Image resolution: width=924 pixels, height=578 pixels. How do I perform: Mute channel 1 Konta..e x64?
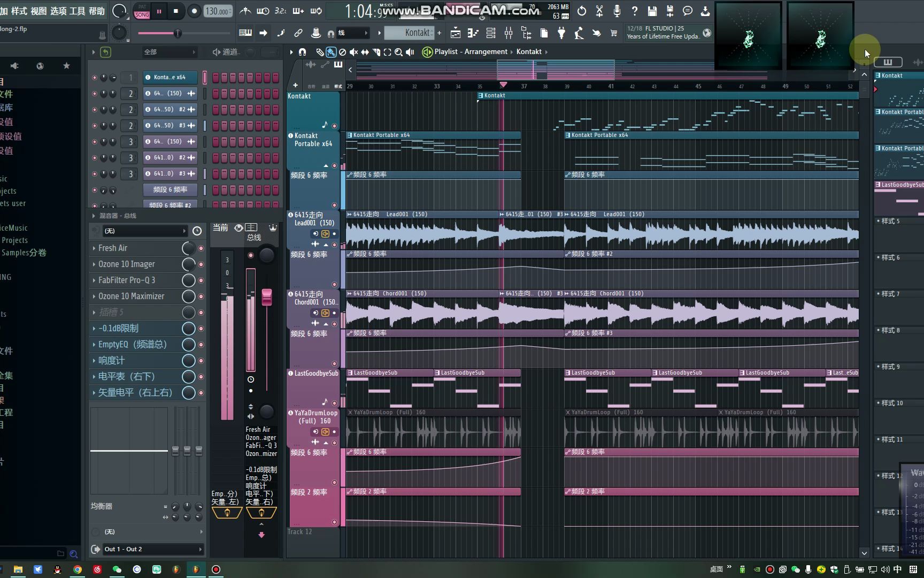95,78
